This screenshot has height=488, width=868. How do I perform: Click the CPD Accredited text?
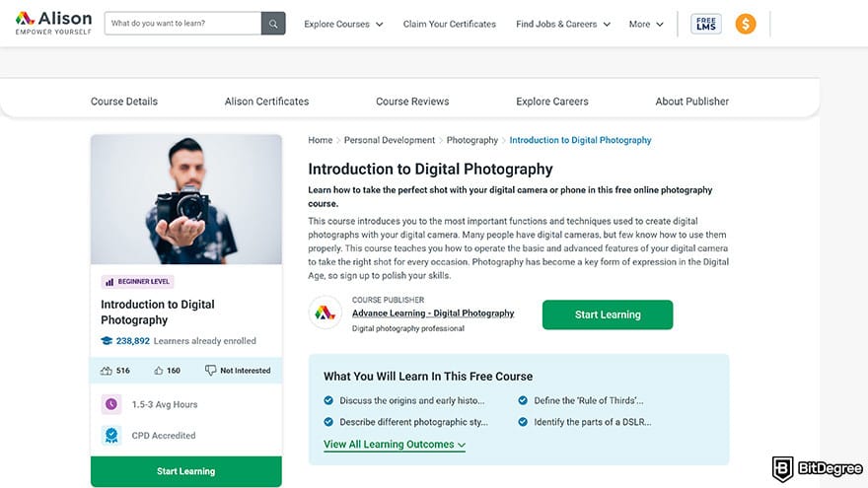[x=164, y=436]
